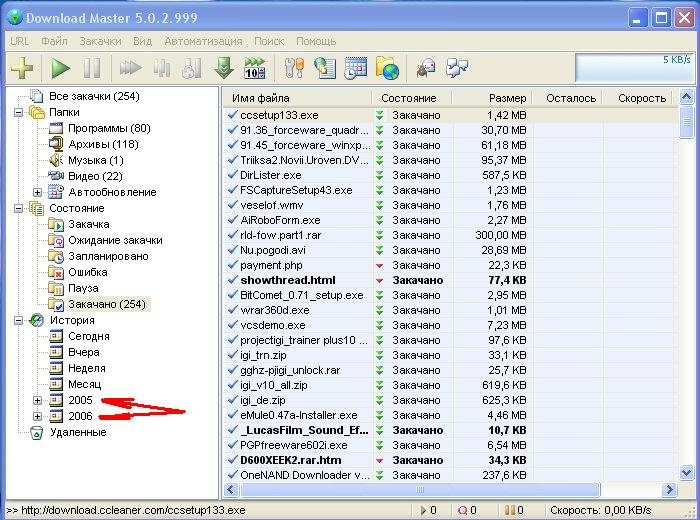Sort by Размер column header

(x=492, y=98)
